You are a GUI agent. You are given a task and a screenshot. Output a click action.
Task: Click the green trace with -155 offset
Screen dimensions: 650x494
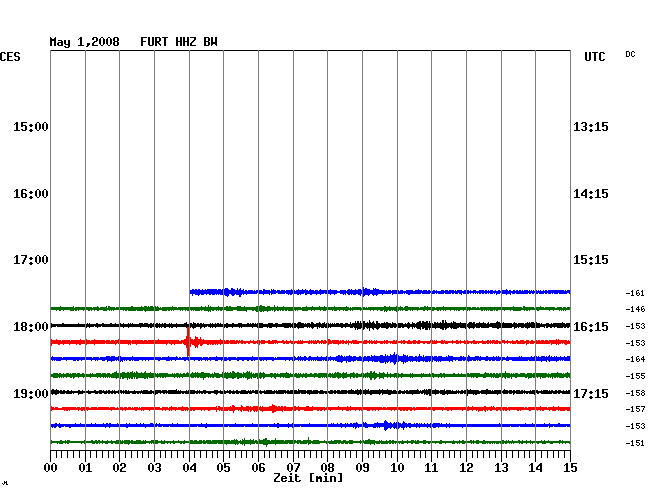pos(310,375)
